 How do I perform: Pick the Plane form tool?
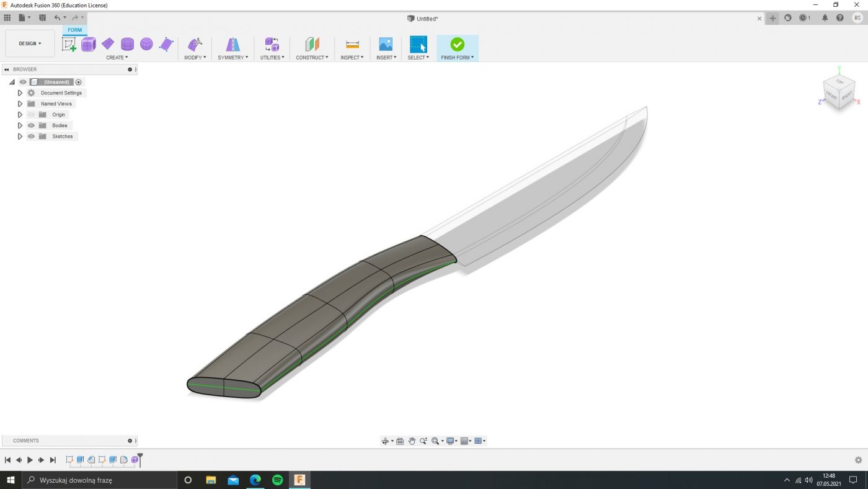(108, 44)
